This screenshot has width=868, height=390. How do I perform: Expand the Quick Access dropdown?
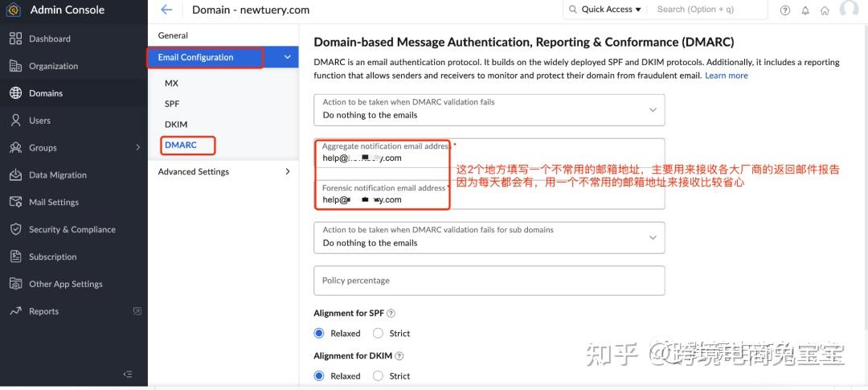pyautogui.click(x=606, y=10)
